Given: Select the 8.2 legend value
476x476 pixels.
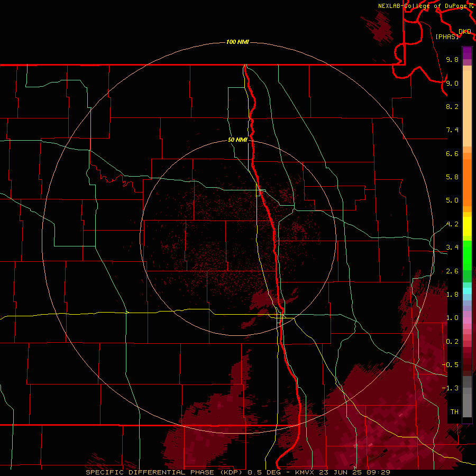Looking at the screenshot, I should (452, 106).
